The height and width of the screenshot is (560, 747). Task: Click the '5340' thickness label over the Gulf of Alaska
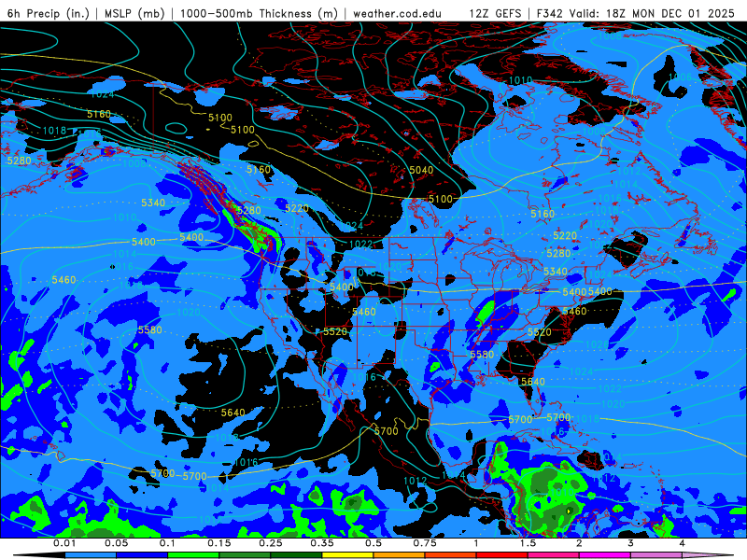coord(153,203)
